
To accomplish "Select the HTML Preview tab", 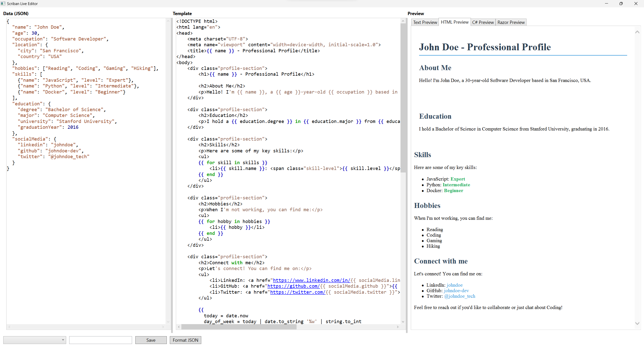I will pyautogui.click(x=455, y=22).
